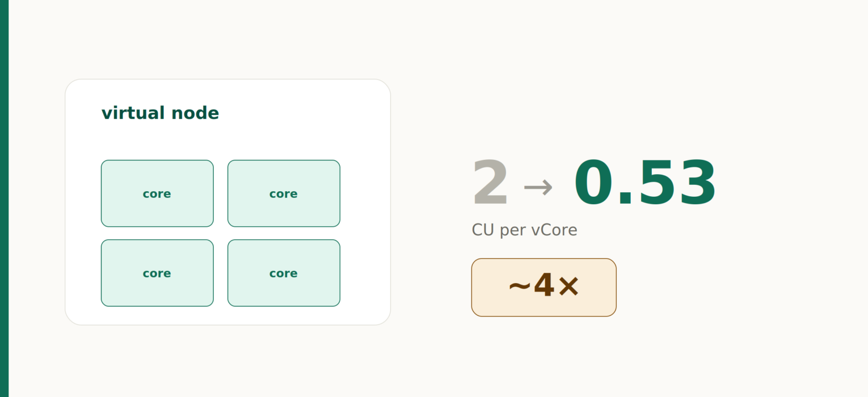The height and width of the screenshot is (397, 868).
Task: Click the word "vCore" in the caption
Action: point(554,230)
